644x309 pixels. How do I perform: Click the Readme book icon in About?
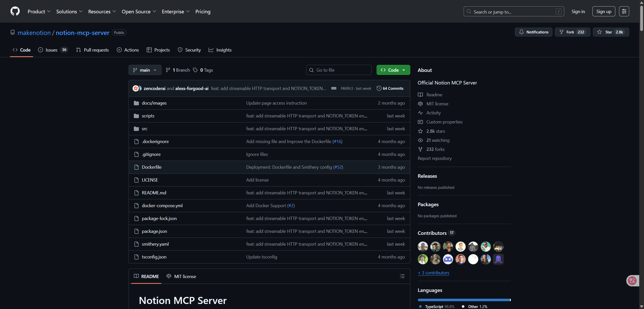[x=420, y=95]
